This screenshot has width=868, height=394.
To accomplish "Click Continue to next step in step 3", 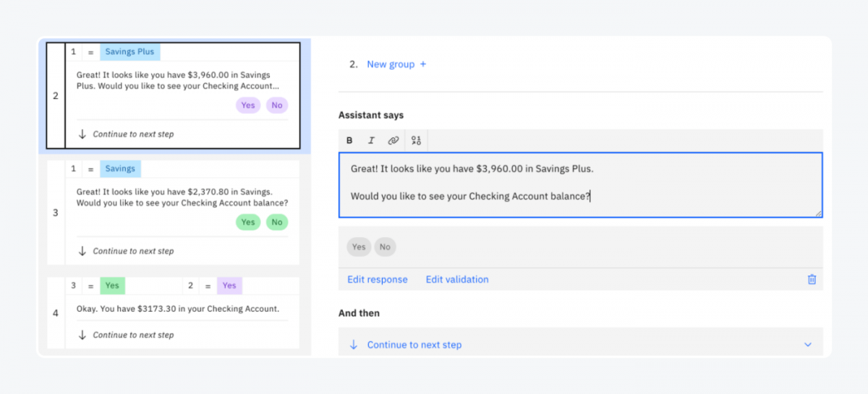I will [x=133, y=251].
